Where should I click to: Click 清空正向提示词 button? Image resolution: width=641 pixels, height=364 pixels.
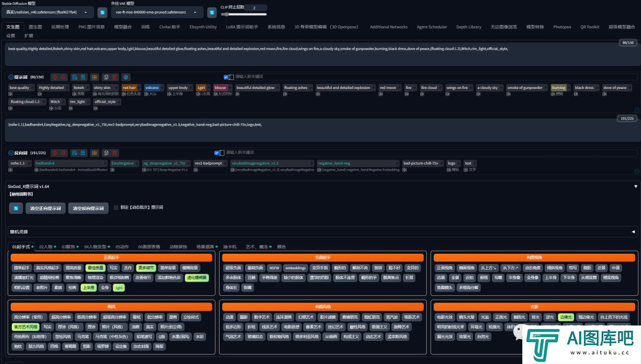point(45,208)
